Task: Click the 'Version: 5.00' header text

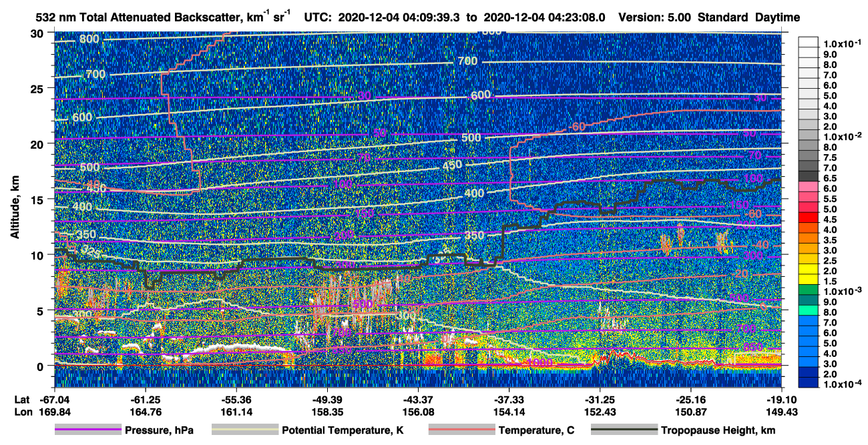Action: (655, 18)
